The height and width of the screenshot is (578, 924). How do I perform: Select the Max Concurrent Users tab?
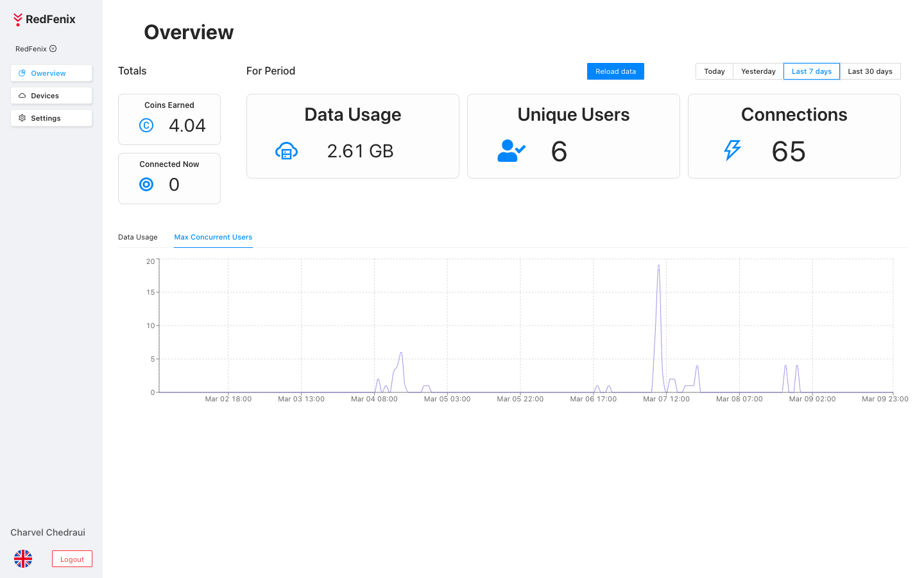coord(213,237)
